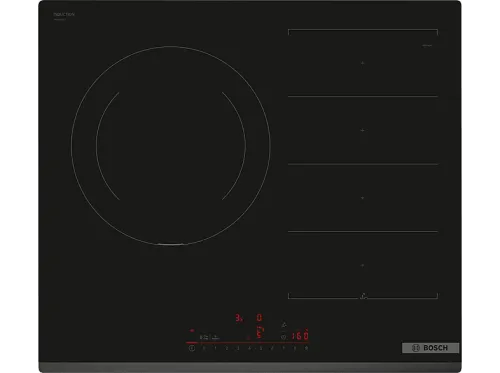The width and height of the screenshot is (500, 373).
Task: Tap the timer clock icon
Action: click(x=283, y=337)
